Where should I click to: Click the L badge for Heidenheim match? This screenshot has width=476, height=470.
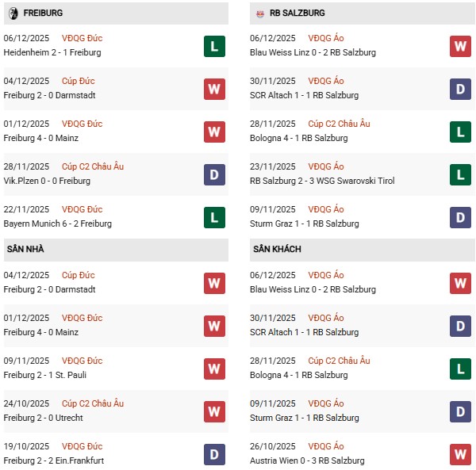tap(214, 46)
